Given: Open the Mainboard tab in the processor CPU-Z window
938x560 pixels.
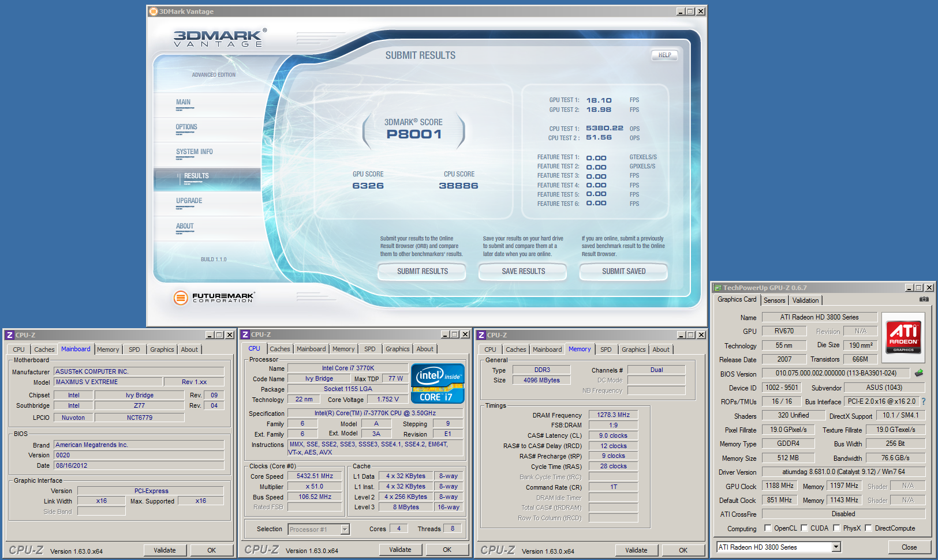Looking at the screenshot, I should [311, 349].
